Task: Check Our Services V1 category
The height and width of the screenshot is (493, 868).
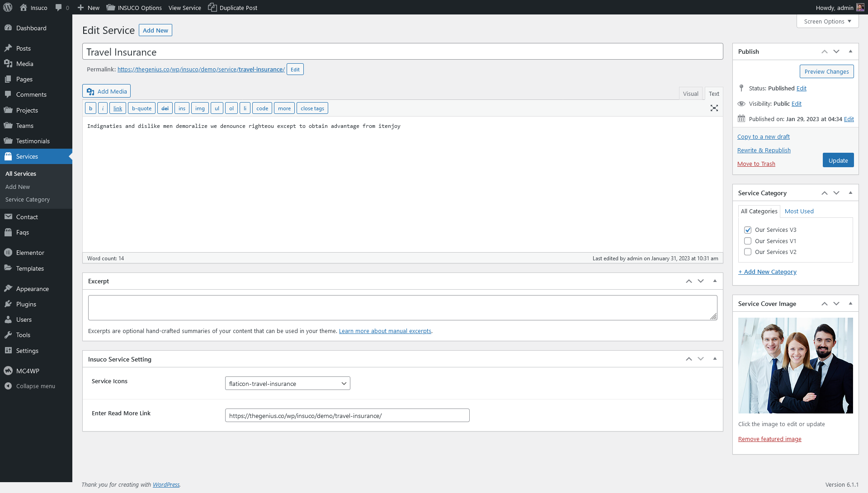Action: click(x=748, y=241)
